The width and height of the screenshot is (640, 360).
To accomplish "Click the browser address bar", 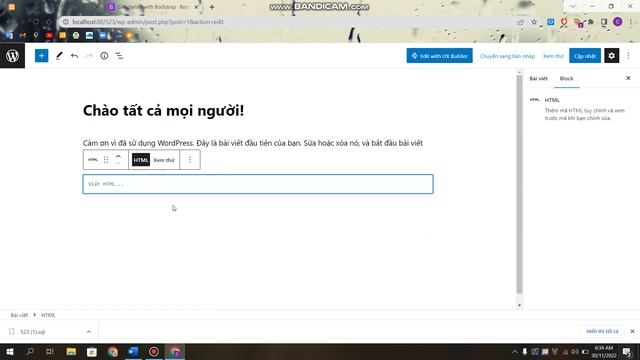I will (x=286, y=22).
